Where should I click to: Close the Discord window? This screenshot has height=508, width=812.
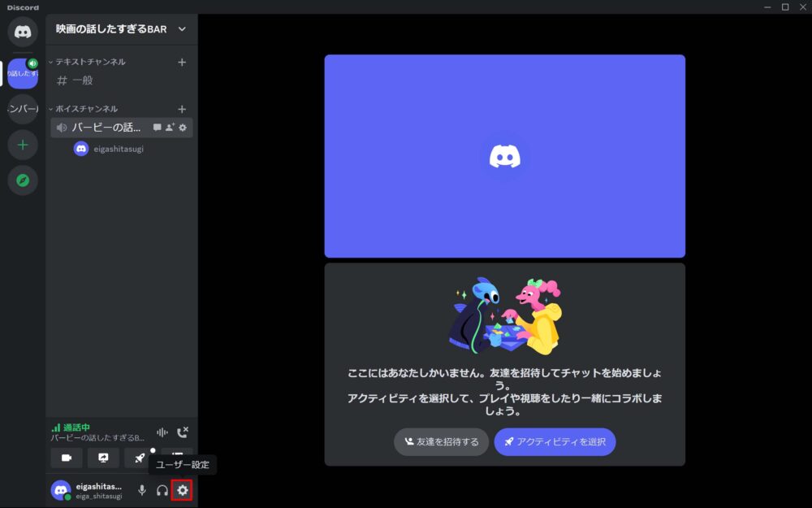click(803, 7)
